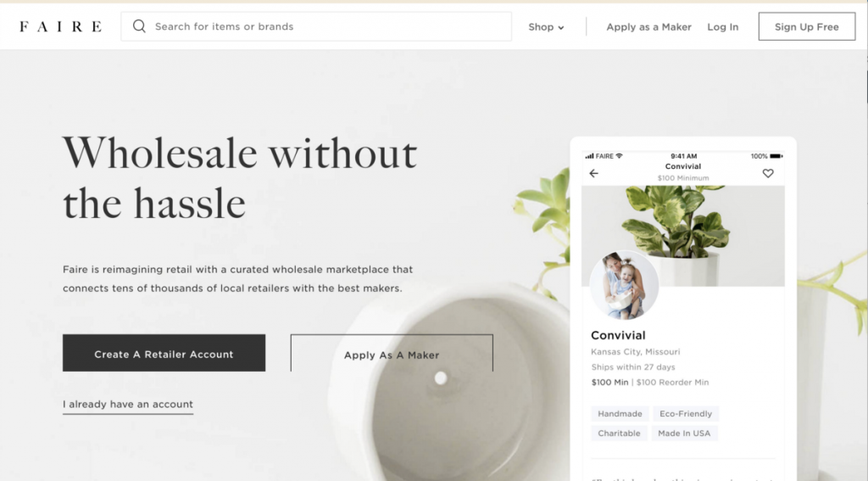Select the Charitable tag

pyautogui.click(x=619, y=433)
